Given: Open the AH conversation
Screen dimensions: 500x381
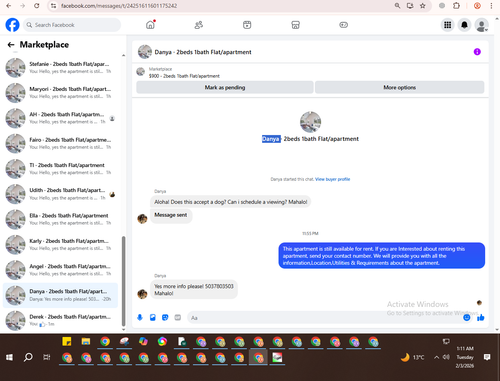Looking at the screenshot, I should [x=60, y=118].
